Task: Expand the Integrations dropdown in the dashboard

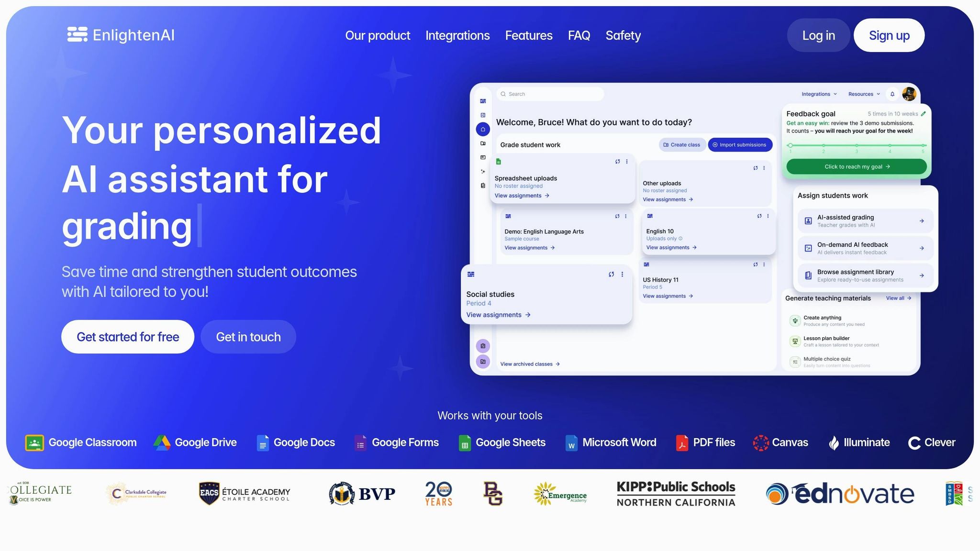Action: (x=819, y=94)
